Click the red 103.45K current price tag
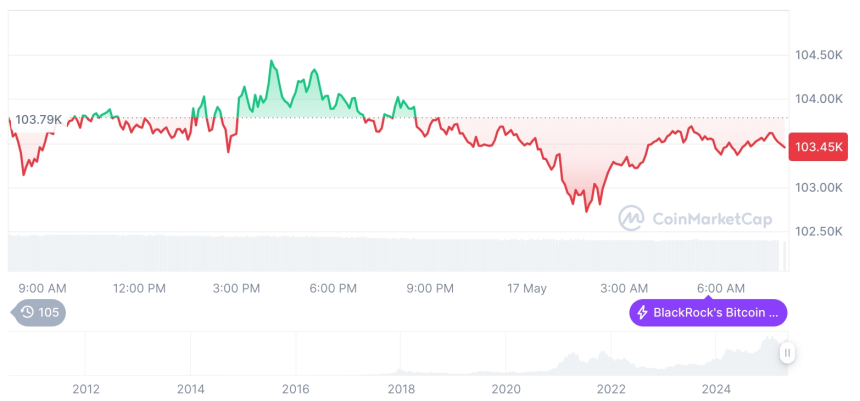 point(818,148)
